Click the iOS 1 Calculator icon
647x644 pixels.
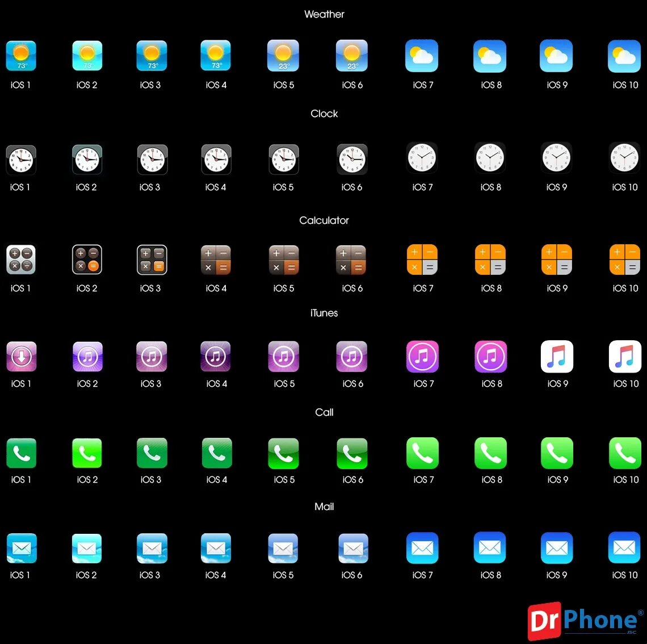[x=21, y=260]
